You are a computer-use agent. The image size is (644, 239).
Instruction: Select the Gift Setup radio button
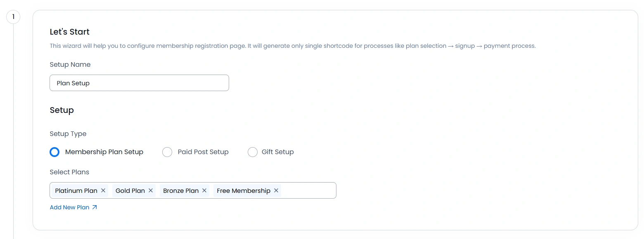tap(253, 152)
